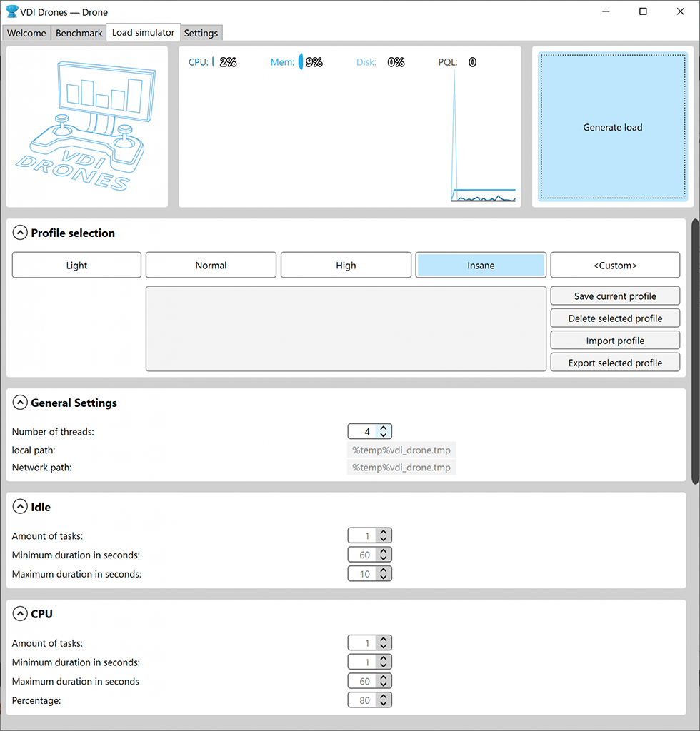700x731 pixels.
Task: Decrease CPU Percentage value
Action: click(x=384, y=703)
